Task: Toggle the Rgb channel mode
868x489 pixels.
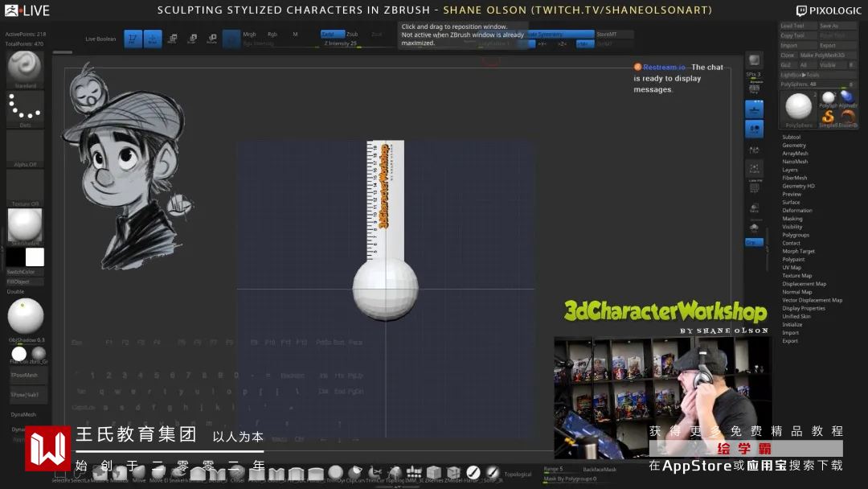Action: pyautogui.click(x=272, y=35)
